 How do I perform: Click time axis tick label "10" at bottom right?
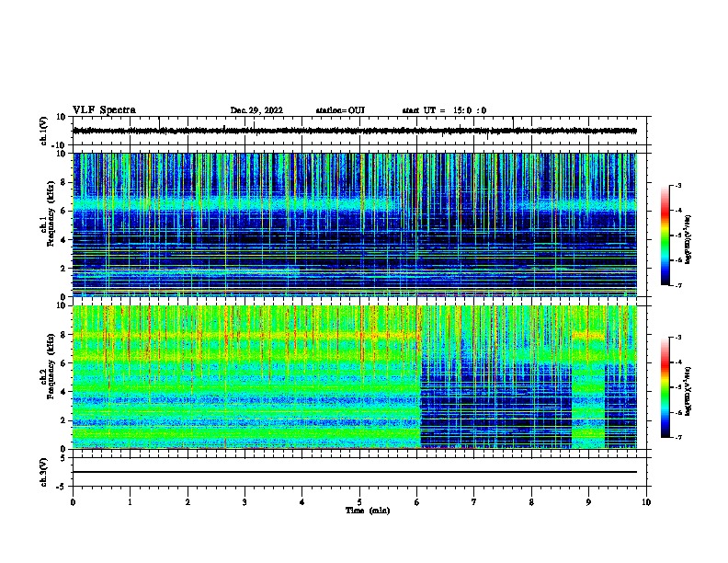click(x=646, y=502)
